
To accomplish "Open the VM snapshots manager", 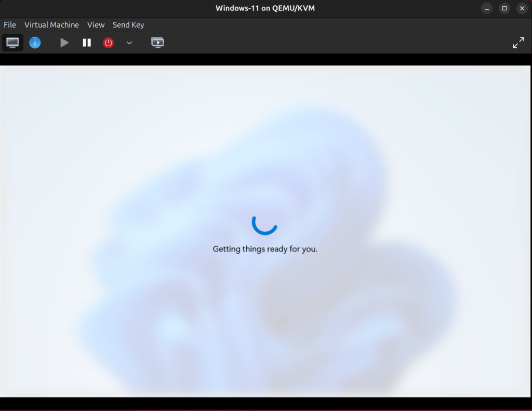I will [157, 43].
